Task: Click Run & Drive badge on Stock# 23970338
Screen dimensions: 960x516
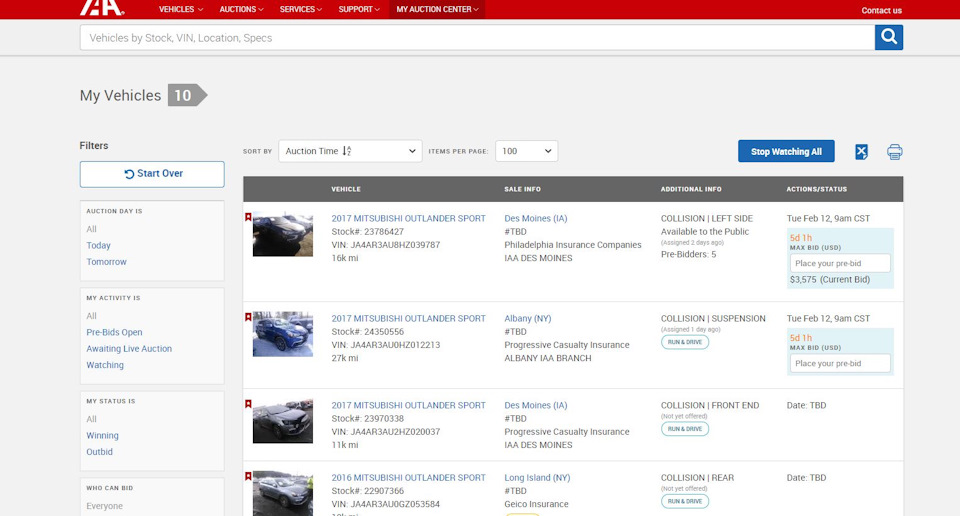Action: [x=684, y=429]
